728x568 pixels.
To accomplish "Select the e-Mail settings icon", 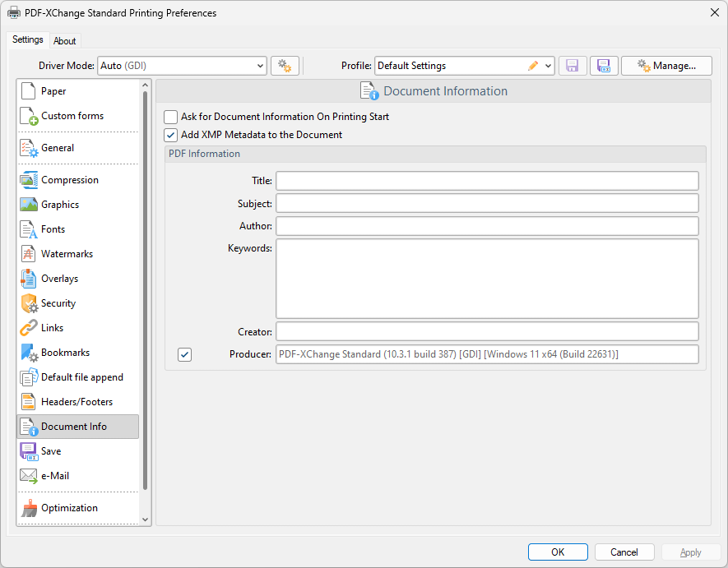I will pos(27,475).
